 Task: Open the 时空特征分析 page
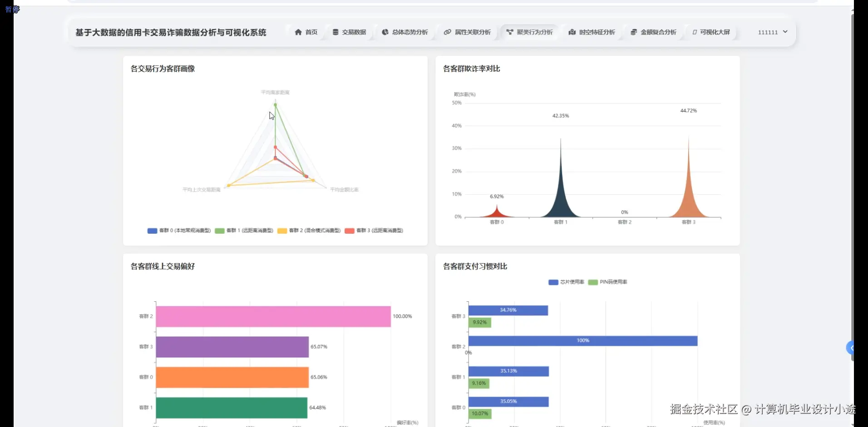click(x=592, y=32)
